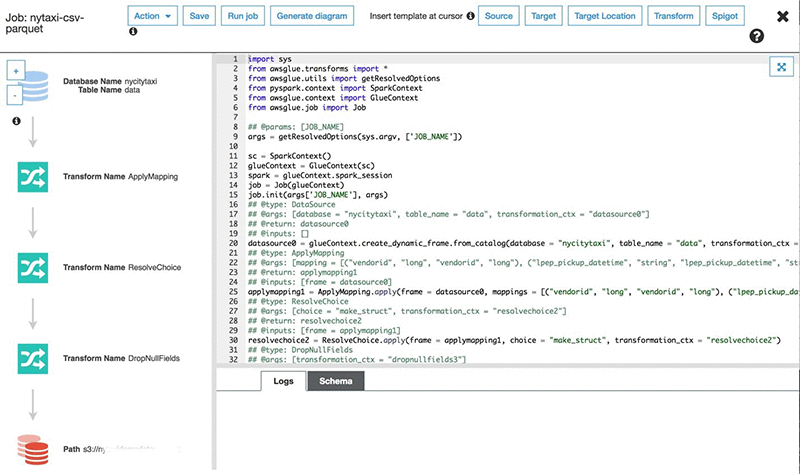This screenshot has height=474, width=800.
Task: Click the resolvechoice2 assignment code line
Action: [514, 340]
